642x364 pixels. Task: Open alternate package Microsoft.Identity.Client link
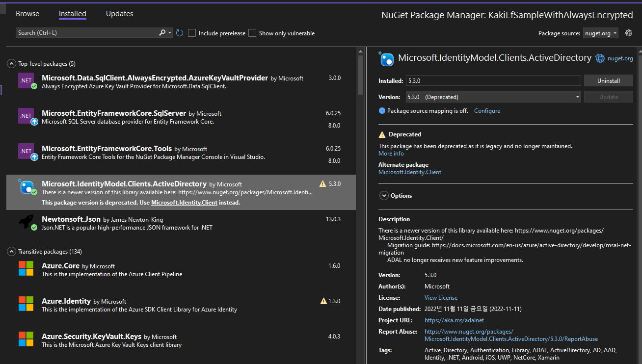click(x=410, y=172)
